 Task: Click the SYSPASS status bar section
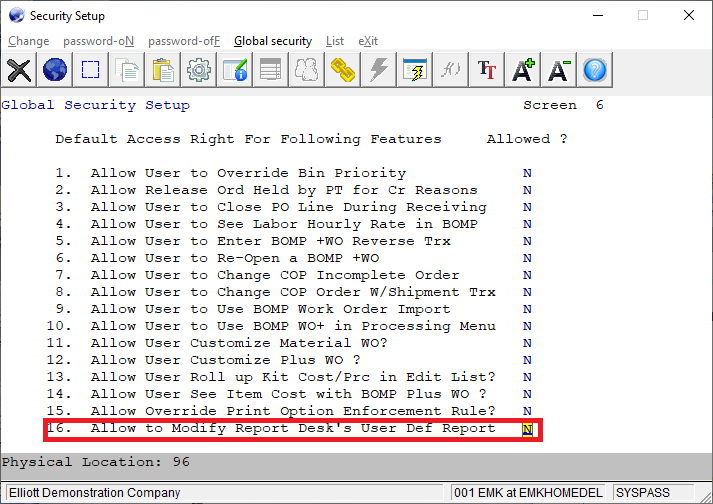644,493
